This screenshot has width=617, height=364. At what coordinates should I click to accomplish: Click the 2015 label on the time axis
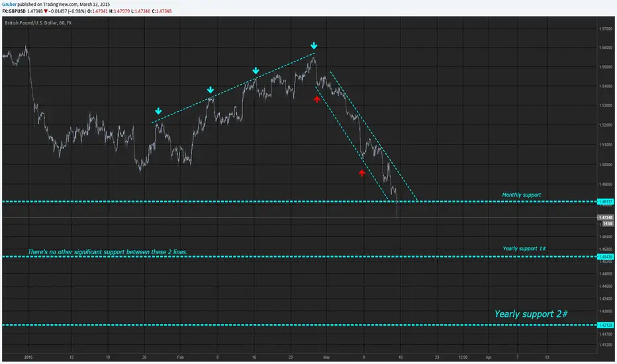click(x=28, y=357)
